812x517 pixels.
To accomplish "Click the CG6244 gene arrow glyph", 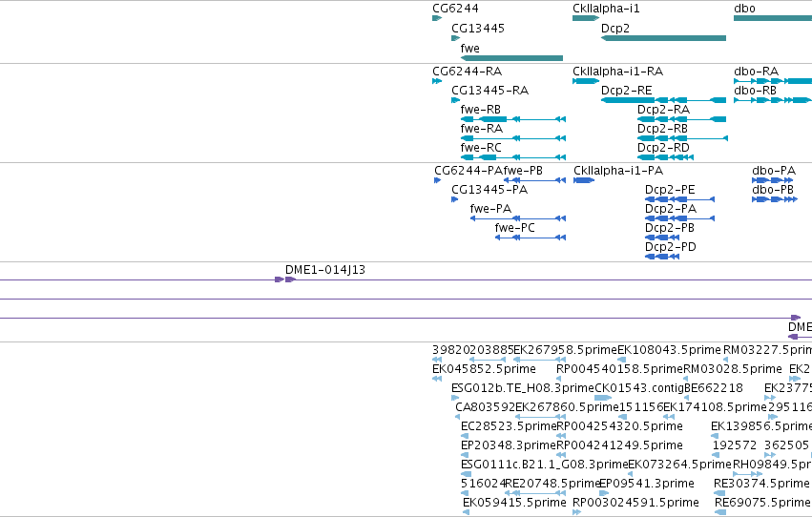I will point(437,18).
